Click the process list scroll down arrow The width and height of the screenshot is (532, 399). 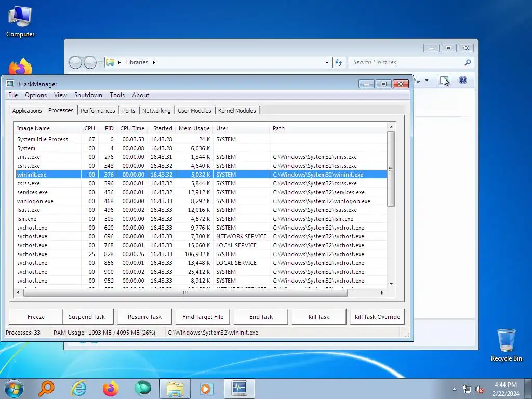coord(391,284)
